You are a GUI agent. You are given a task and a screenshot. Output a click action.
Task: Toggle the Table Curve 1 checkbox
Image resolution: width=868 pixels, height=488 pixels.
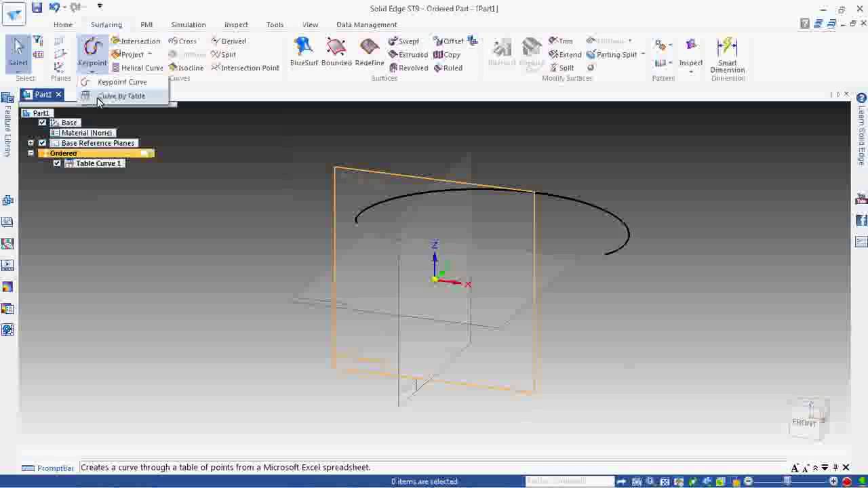57,163
